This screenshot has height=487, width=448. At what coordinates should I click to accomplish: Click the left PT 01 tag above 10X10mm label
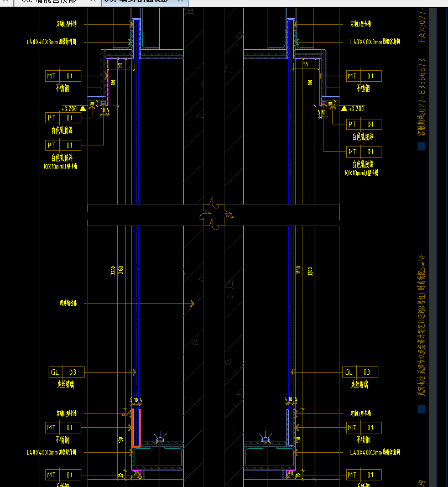[x=63, y=145]
